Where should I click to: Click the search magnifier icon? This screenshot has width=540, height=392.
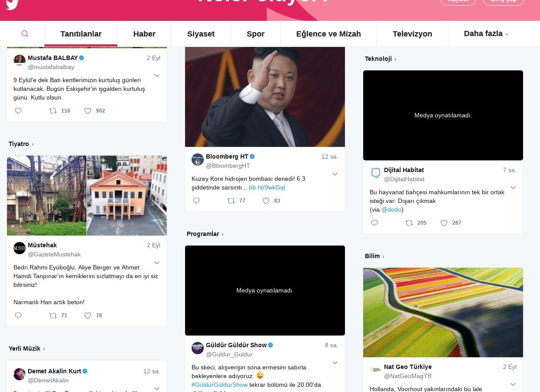25,34
